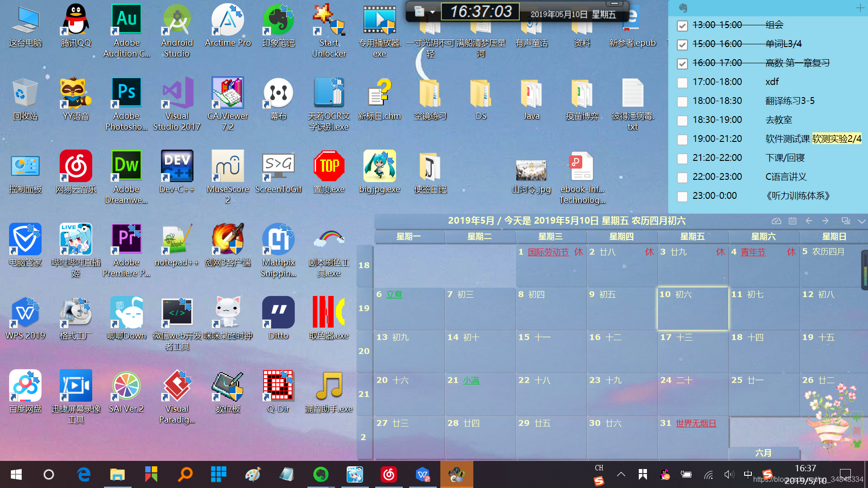Select the Dev-C++ desktop icon
Image resolution: width=868 pixels, height=488 pixels.
[177, 173]
